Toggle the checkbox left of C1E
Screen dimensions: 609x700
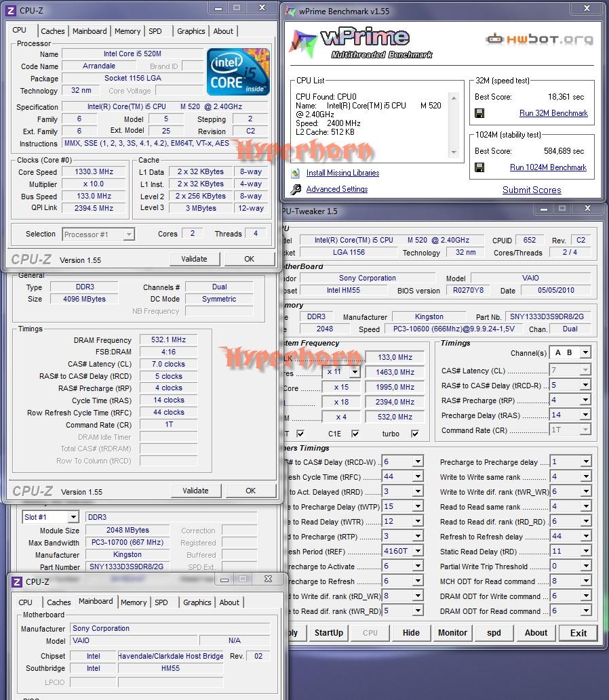click(300, 434)
